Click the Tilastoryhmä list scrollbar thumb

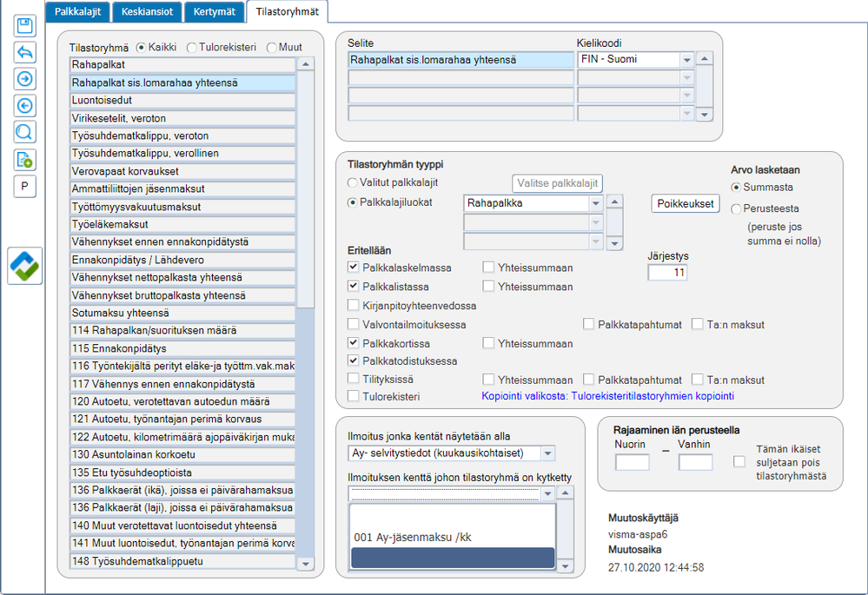click(306, 189)
